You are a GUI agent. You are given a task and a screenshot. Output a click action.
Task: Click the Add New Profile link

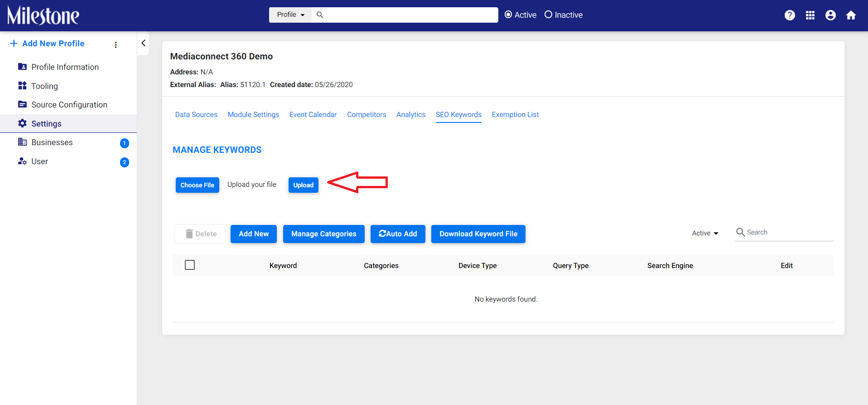pos(53,44)
